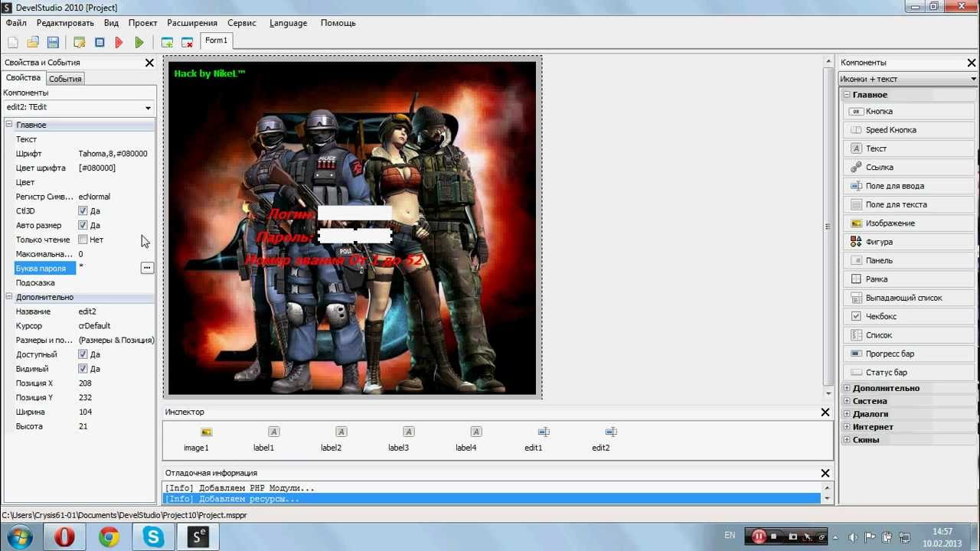Collapse the Дополнительно properties group

9,297
